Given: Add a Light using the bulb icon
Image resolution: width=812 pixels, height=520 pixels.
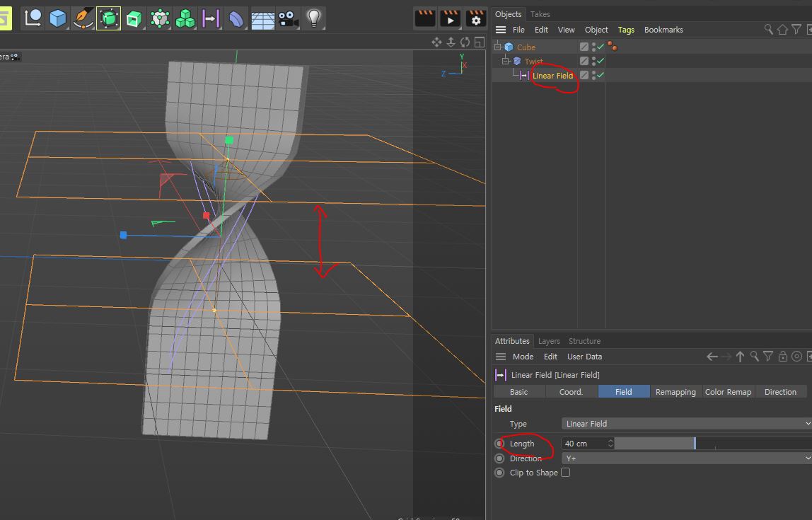Looking at the screenshot, I should point(314,18).
